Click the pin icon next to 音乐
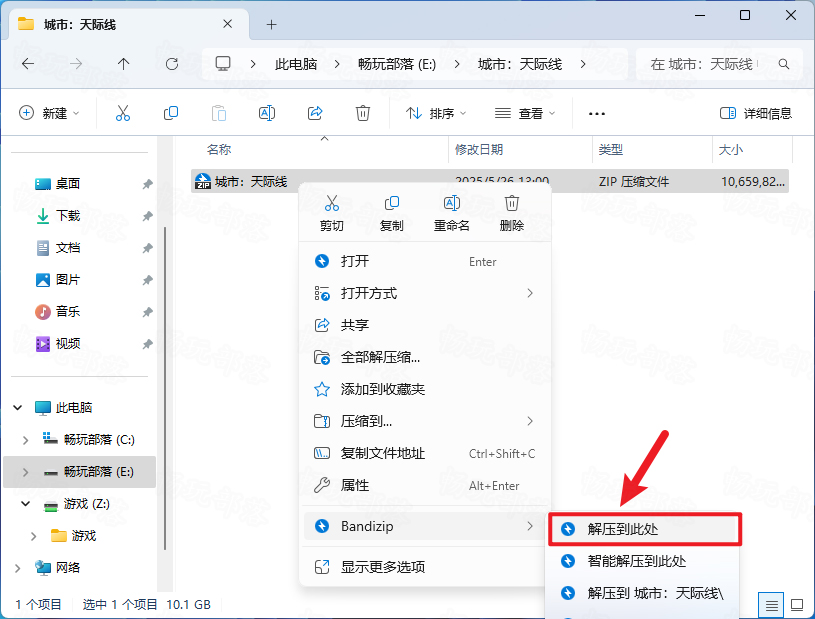Image resolution: width=815 pixels, height=619 pixels. (x=148, y=312)
